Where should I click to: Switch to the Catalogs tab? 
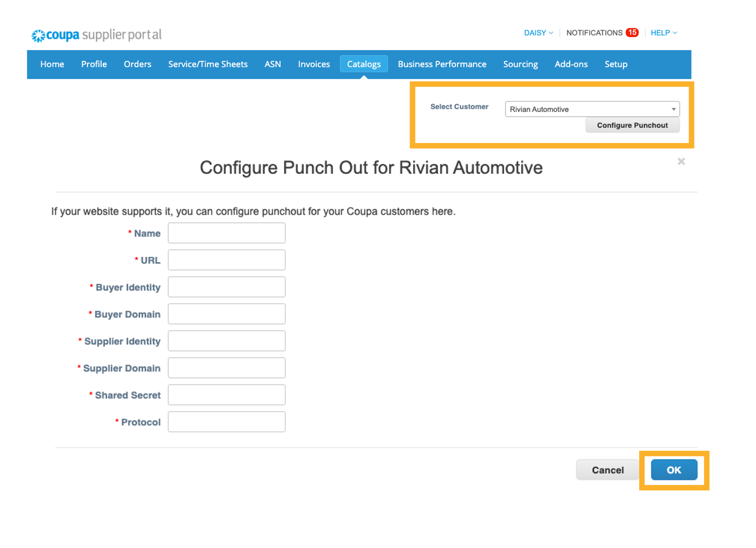pyautogui.click(x=364, y=64)
